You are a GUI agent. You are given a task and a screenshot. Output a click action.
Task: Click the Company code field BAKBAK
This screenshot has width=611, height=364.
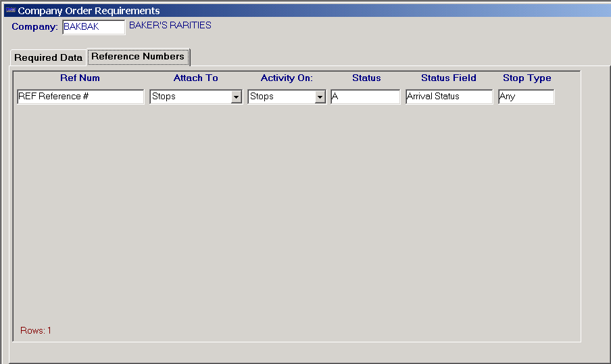[x=93, y=27]
